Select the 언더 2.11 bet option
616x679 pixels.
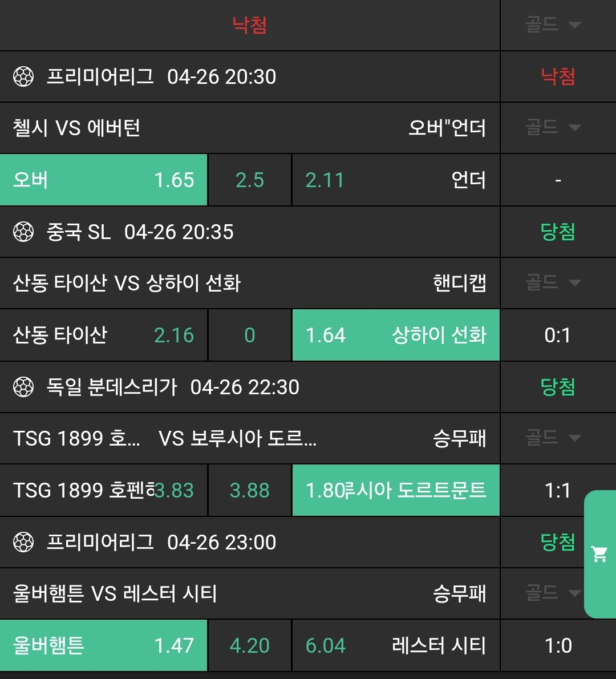[x=395, y=180]
